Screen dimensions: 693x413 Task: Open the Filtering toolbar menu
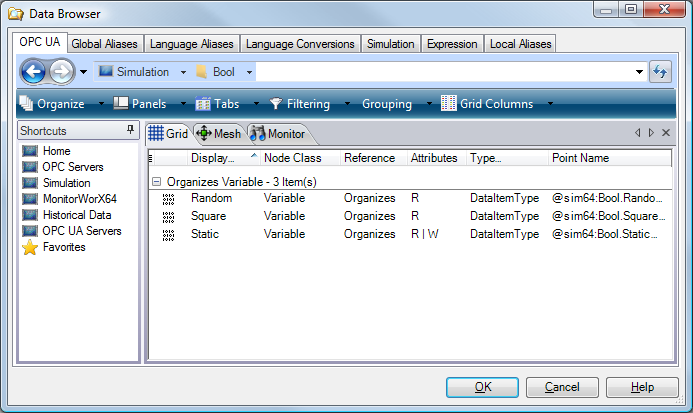pos(300,104)
